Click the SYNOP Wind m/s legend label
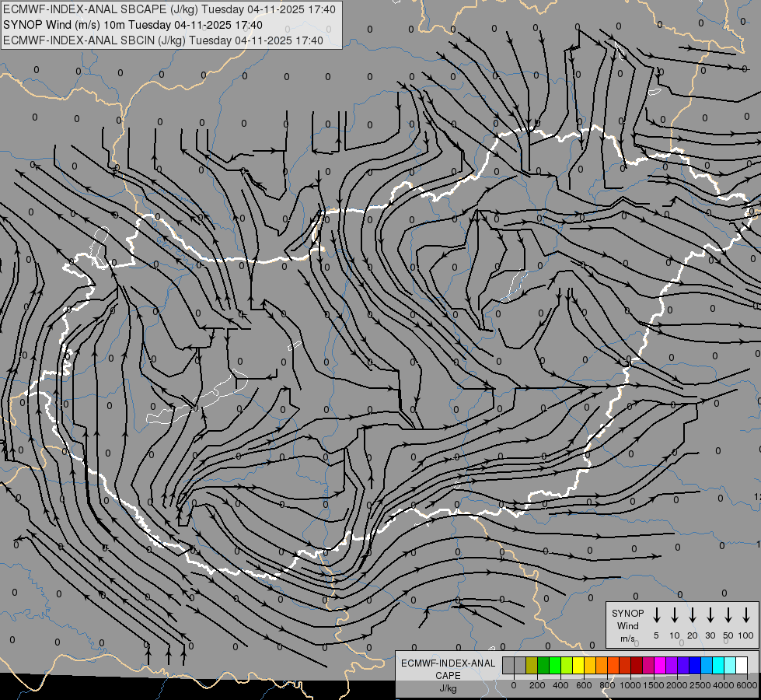 tap(627, 625)
